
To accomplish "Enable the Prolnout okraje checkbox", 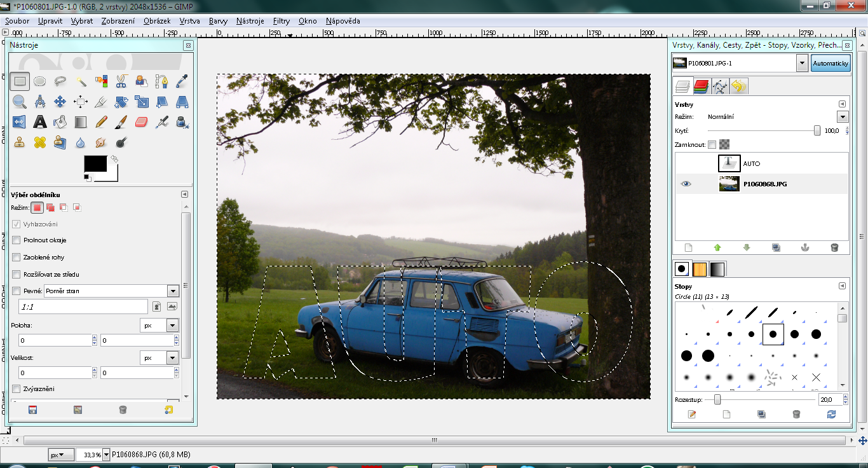I will click(x=17, y=240).
